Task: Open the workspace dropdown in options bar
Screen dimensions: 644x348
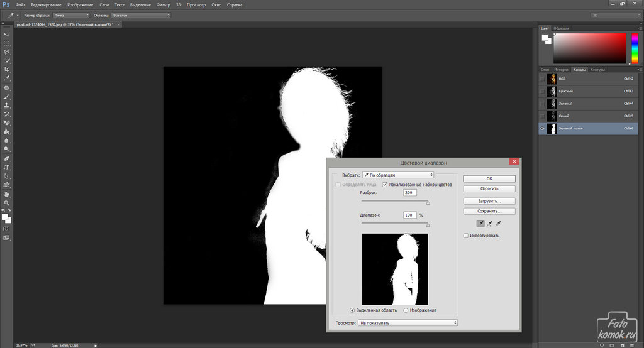Action: click(x=616, y=15)
